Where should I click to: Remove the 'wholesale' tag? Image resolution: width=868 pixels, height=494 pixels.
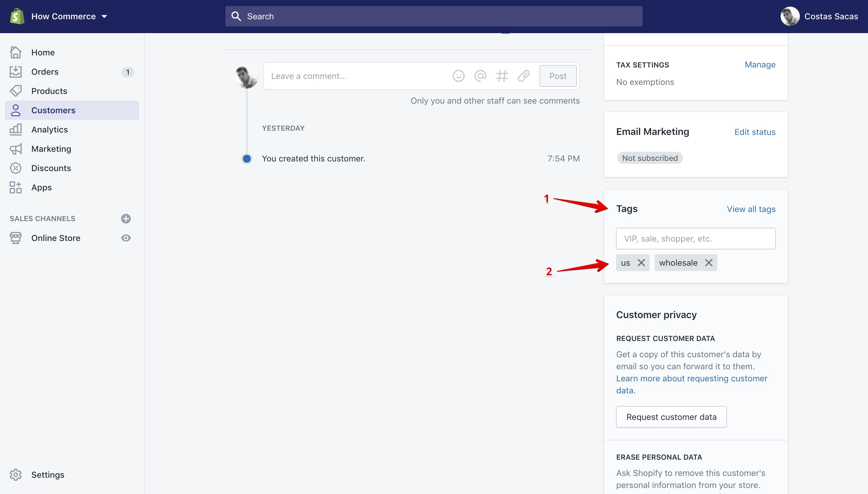pos(709,263)
